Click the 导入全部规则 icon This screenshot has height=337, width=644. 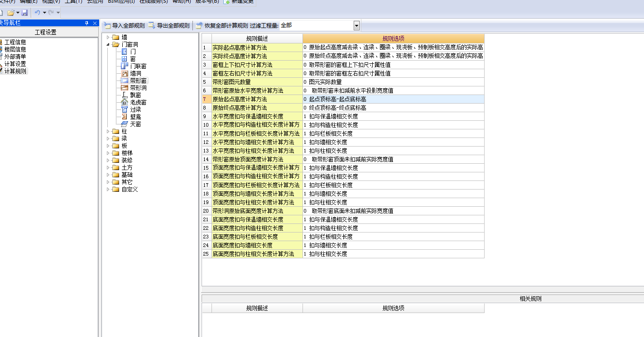[107, 25]
